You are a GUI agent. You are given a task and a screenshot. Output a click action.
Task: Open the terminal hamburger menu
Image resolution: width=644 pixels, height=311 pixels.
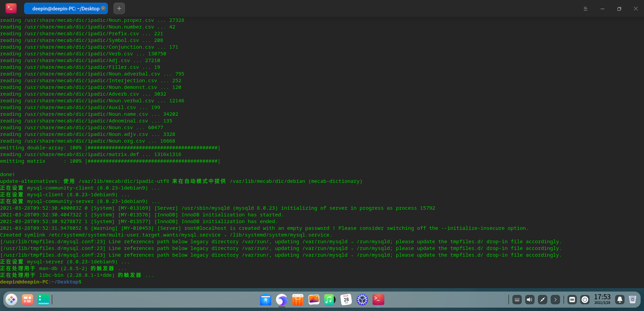pos(585,9)
